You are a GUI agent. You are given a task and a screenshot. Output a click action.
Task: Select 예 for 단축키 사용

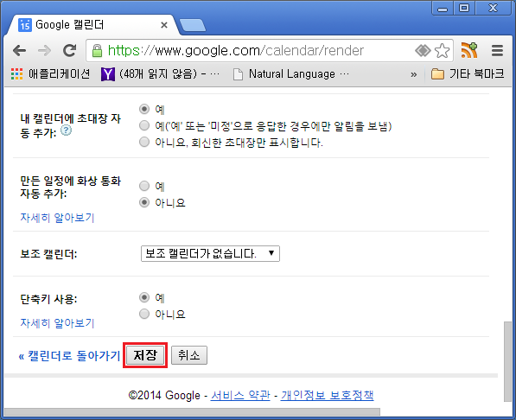click(x=144, y=297)
